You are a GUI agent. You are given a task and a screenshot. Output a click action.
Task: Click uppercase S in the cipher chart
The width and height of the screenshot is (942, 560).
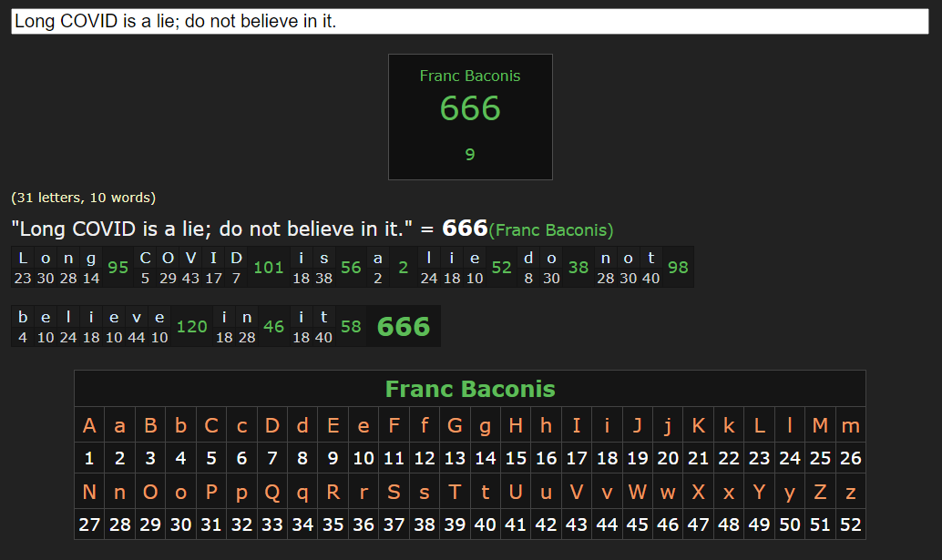coord(394,493)
